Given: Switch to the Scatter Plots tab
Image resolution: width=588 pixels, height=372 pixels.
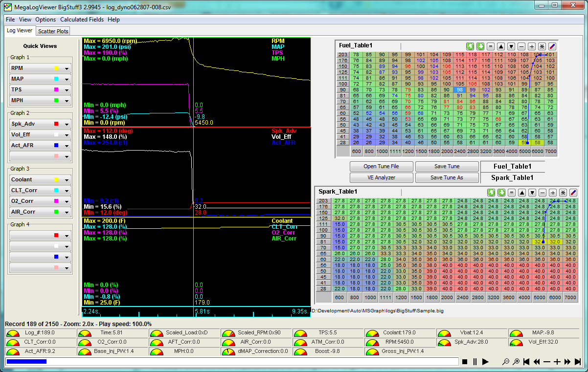Looking at the screenshot, I should pos(53,31).
